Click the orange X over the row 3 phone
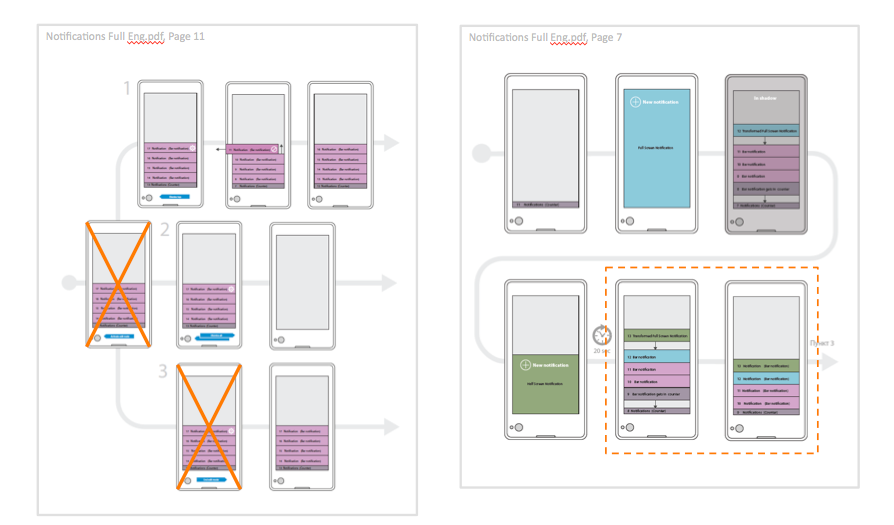Viewport: 894px width, 525px height. (208, 427)
